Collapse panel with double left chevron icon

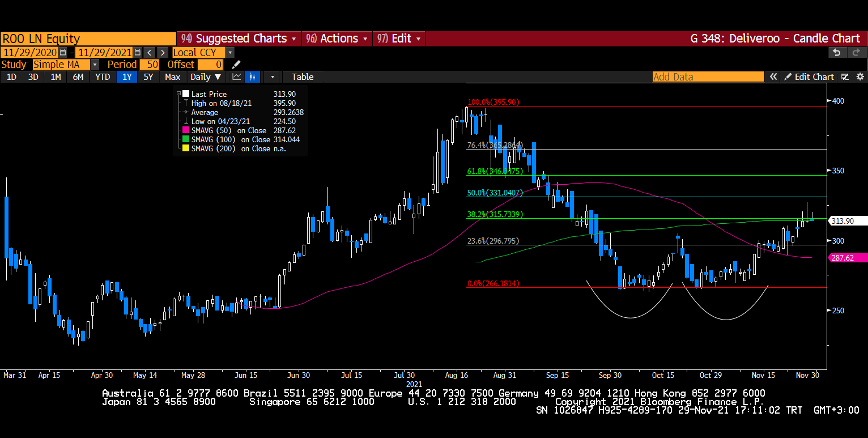773,77
